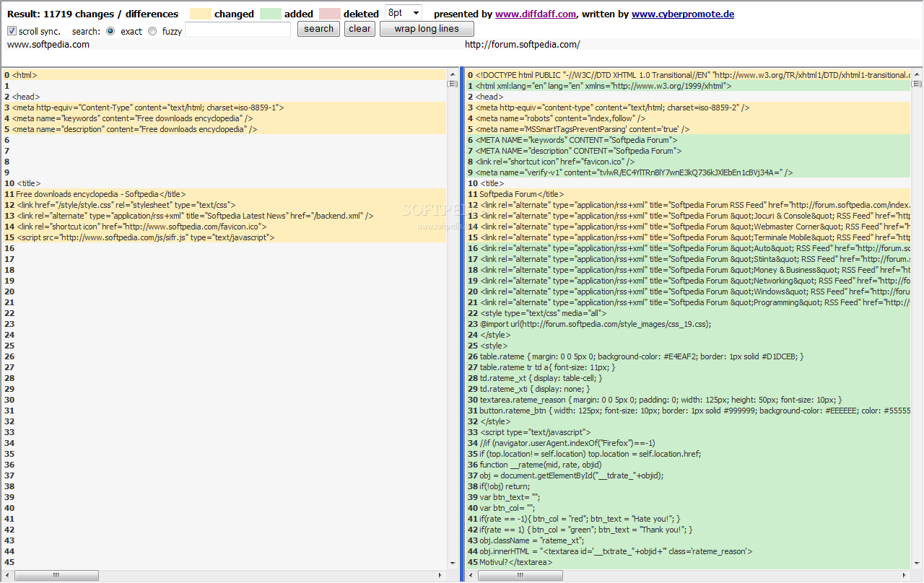Click the search button
The image size is (924, 583).
coord(318,29)
